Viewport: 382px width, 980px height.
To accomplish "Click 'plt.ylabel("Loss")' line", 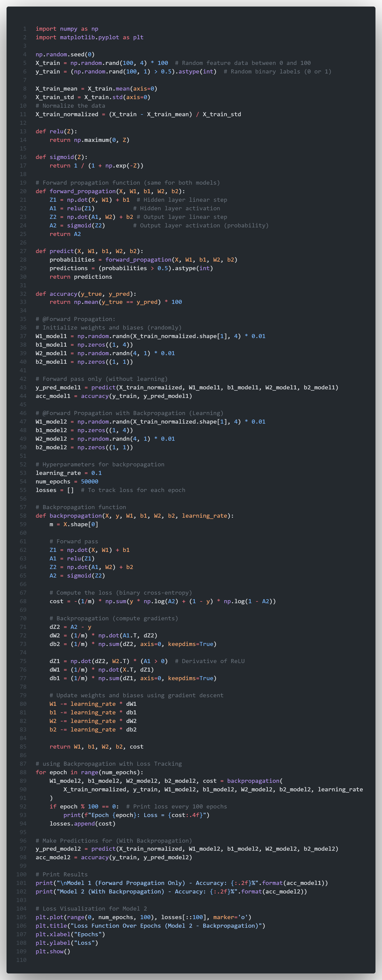I will pos(67,943).
